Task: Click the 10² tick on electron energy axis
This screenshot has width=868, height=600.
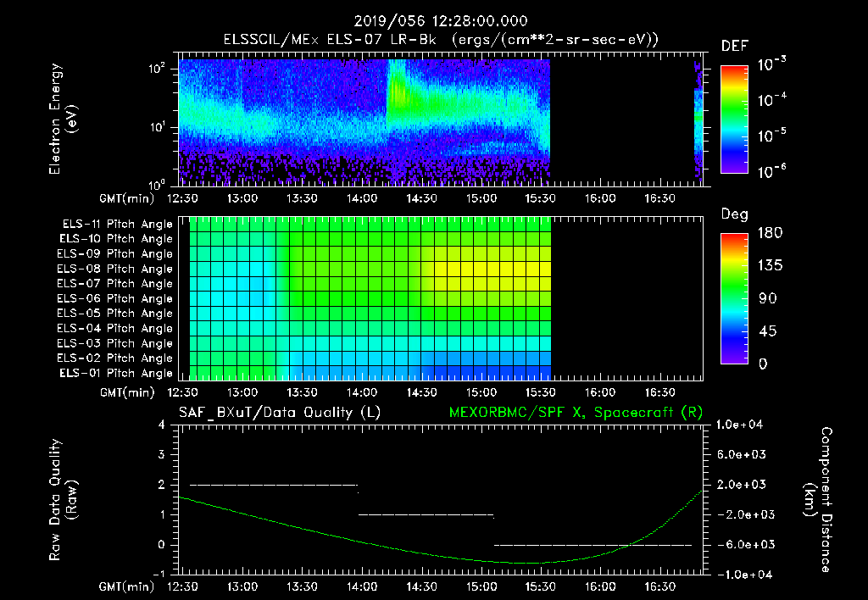Action: (157, 69)
